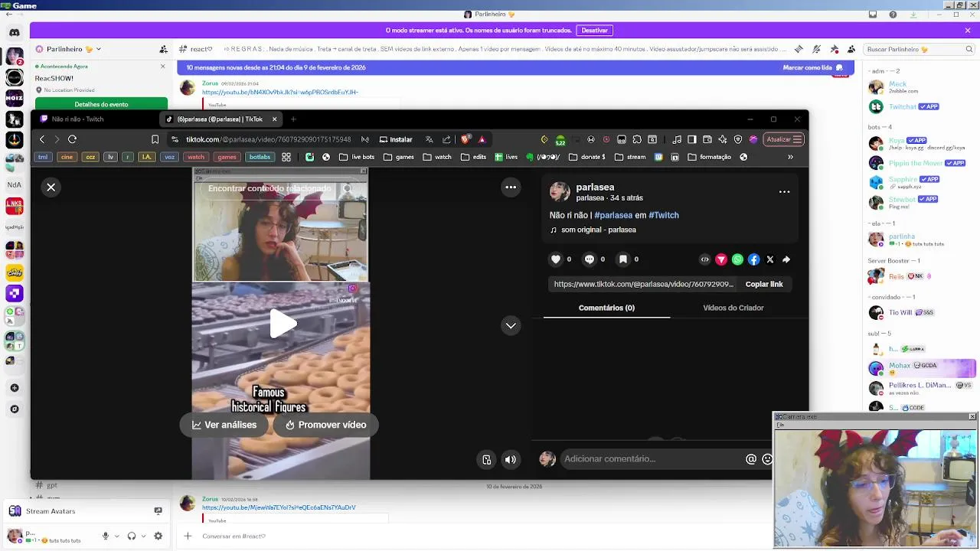Open Discord direct messages home icon

click(x=15, y=33)
